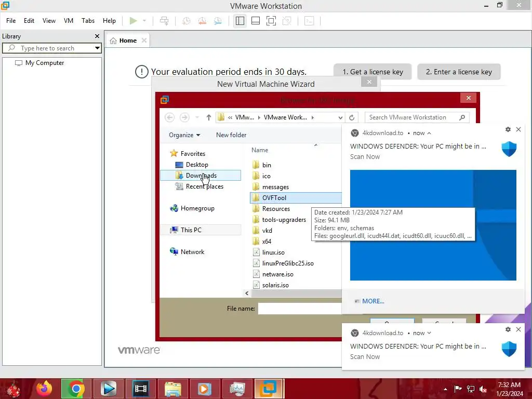The height and width of the screenshot is (399, 532).
Task: Click Up one level arrow icon
Action: coord(209,117)
